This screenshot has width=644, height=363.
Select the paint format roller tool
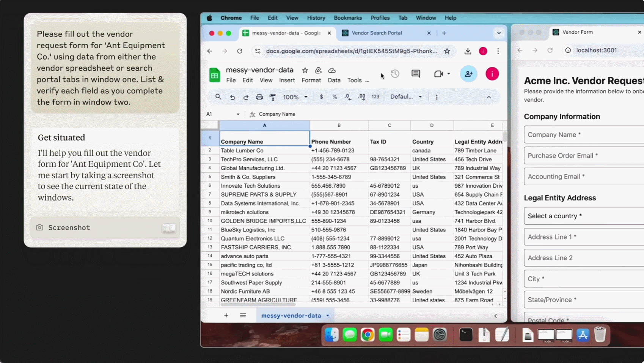coord(272,97)
